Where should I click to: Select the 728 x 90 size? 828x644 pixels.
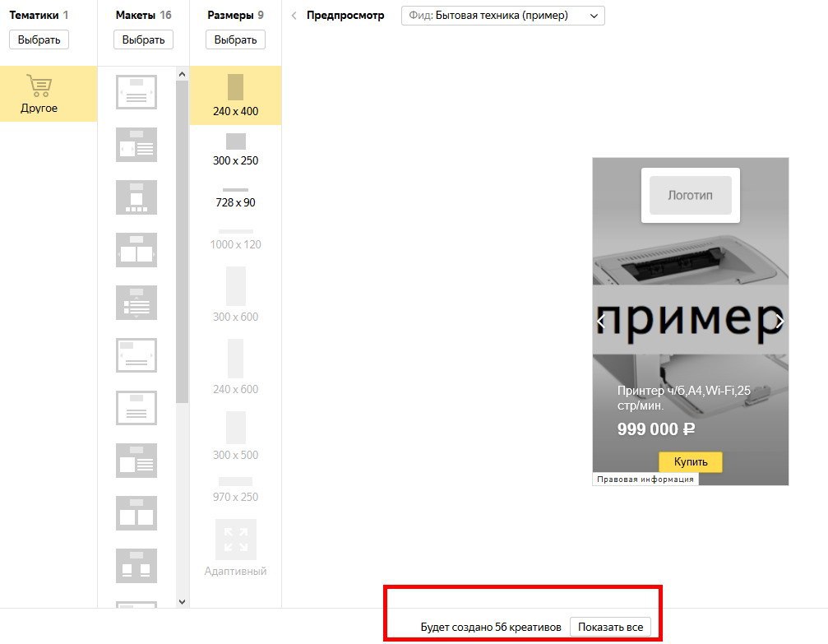click(x=235, y=198)
